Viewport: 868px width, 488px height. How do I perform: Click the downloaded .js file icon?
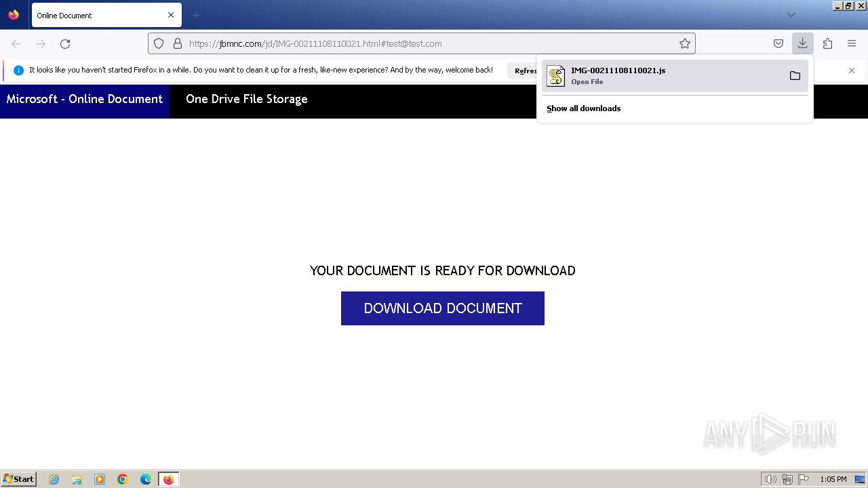pos(556,76)
